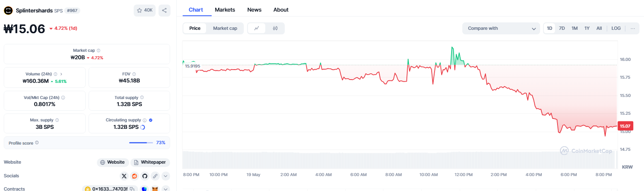The height and width of the screenshot is (191, 644).
Task: Click the chain link icon in Socials
Action: tap(155, 176)
